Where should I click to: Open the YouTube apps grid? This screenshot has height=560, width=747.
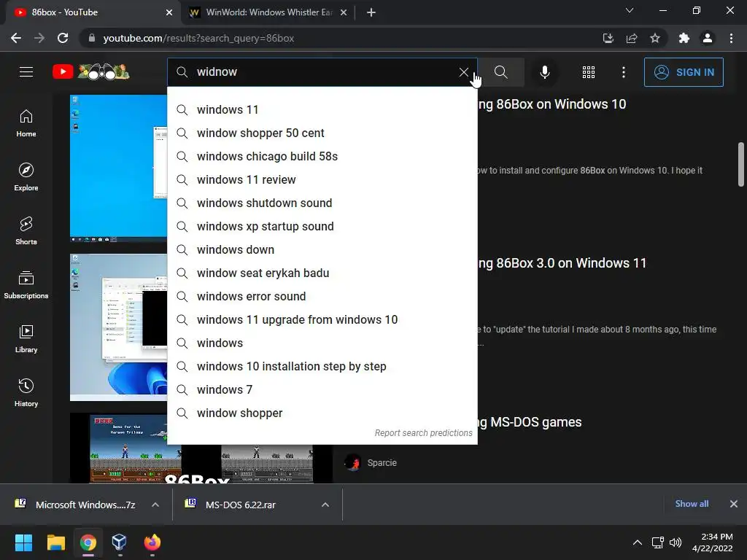coord(589,72)
